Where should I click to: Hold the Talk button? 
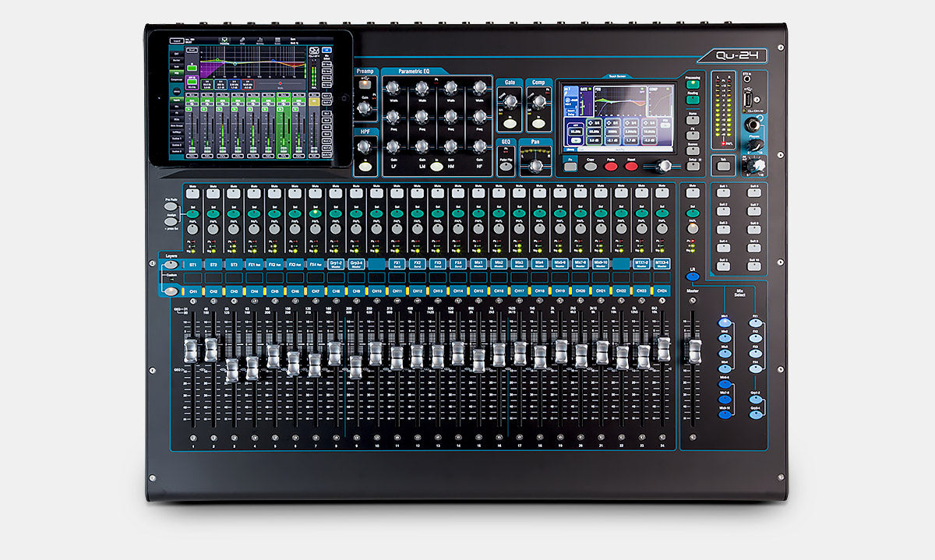[724, 165]
